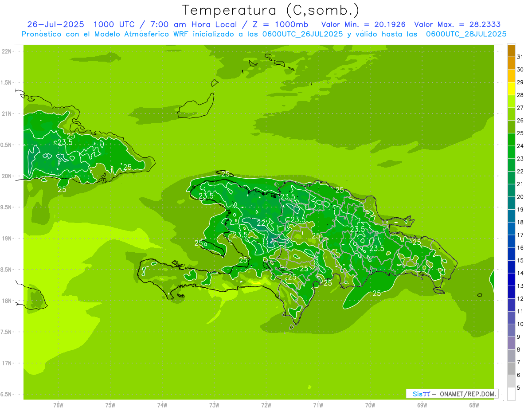
Task: Click legend value 20
Action: [x=520, y=196]
